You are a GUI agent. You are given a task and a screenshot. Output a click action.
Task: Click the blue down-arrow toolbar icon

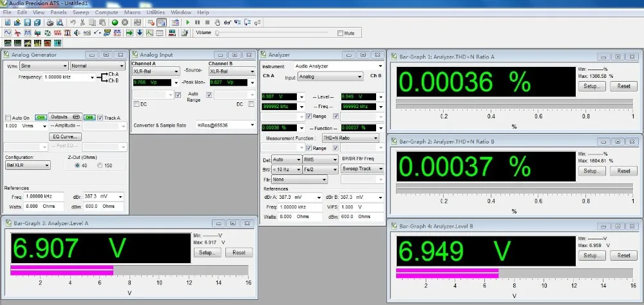140,33
